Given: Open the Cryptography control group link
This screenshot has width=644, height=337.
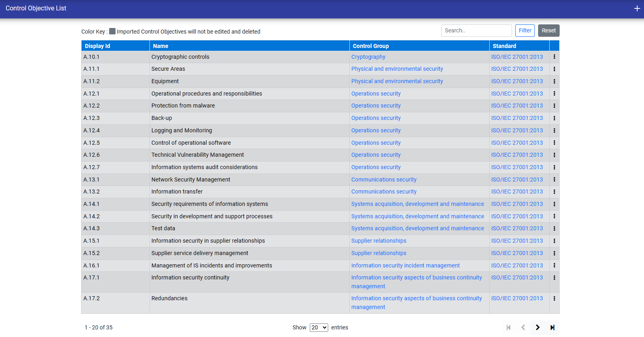Looking at the screenshot, I should click(368, 57).
